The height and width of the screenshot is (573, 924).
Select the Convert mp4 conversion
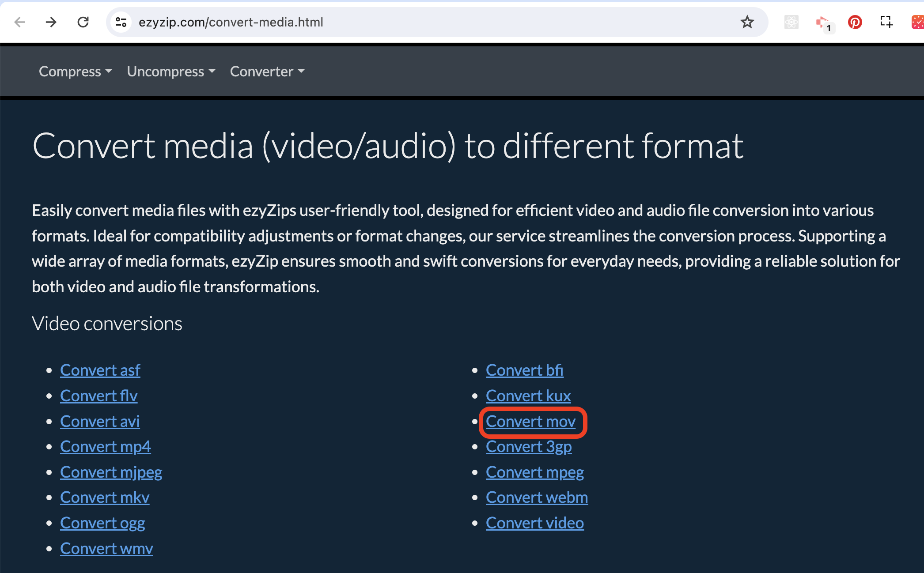click(x=105, y=446)
